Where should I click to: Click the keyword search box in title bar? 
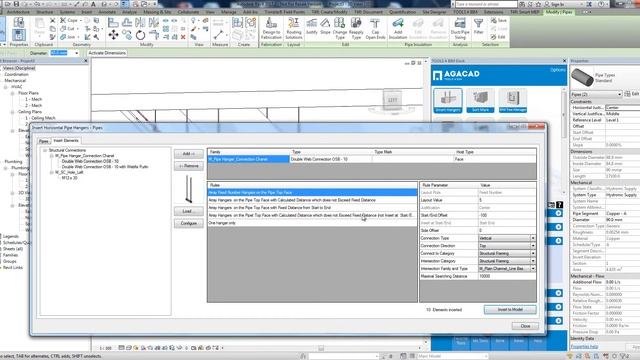tap(486, 4)
